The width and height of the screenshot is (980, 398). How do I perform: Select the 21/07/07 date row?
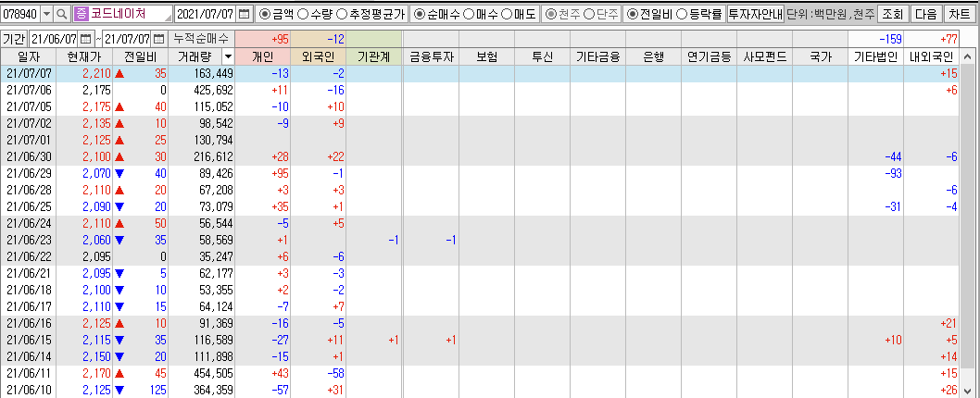click(480, 74)
